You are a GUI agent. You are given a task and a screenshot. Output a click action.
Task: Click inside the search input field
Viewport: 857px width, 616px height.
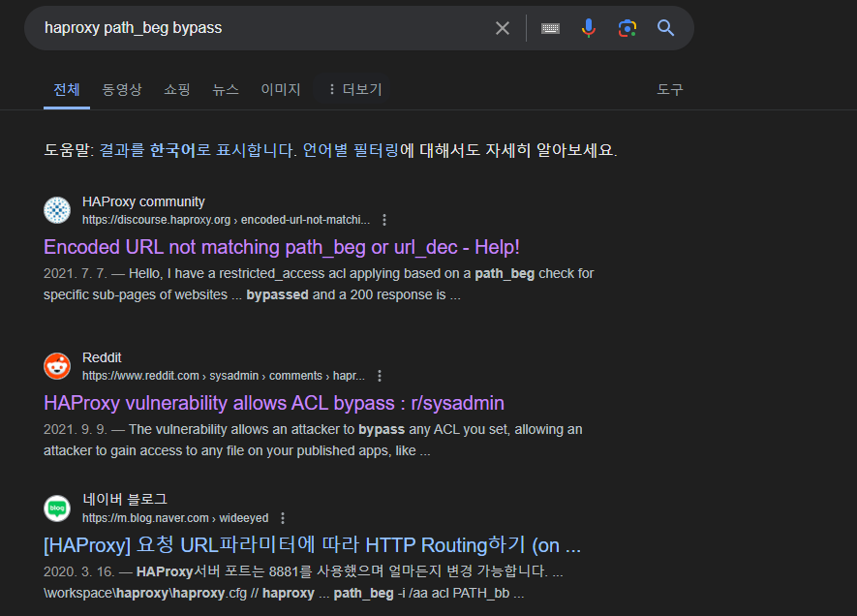point(261,28)
